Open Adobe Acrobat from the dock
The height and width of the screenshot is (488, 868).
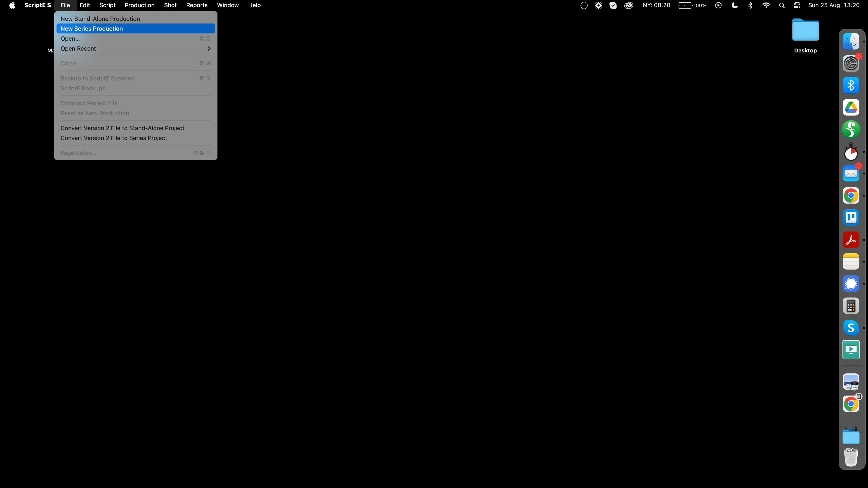point(850,240)
